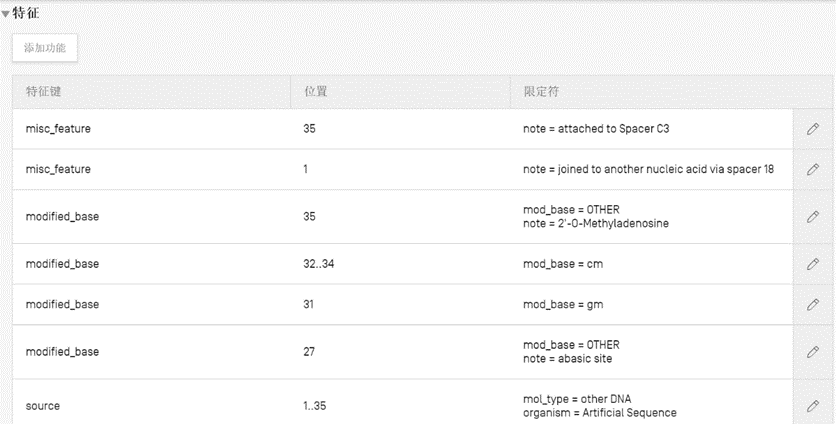The image size is (836, 424).
Task: Select the 'mod_base = gm' qualifier text
Action: pos(563,305)
